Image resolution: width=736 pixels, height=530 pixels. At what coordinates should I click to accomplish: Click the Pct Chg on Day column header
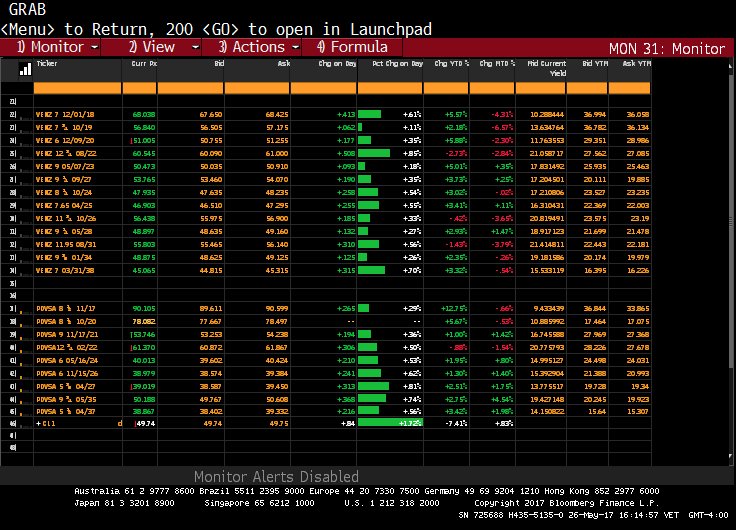tap(391, 62)
